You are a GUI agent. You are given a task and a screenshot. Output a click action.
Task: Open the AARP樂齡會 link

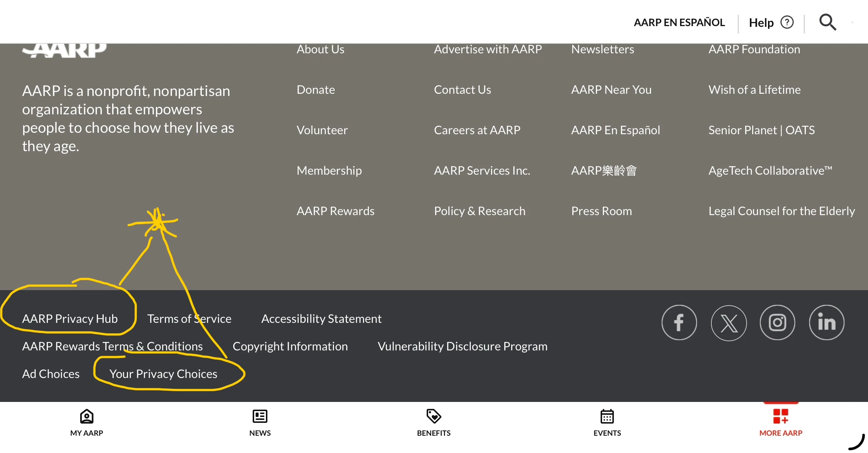coord(604,171)
